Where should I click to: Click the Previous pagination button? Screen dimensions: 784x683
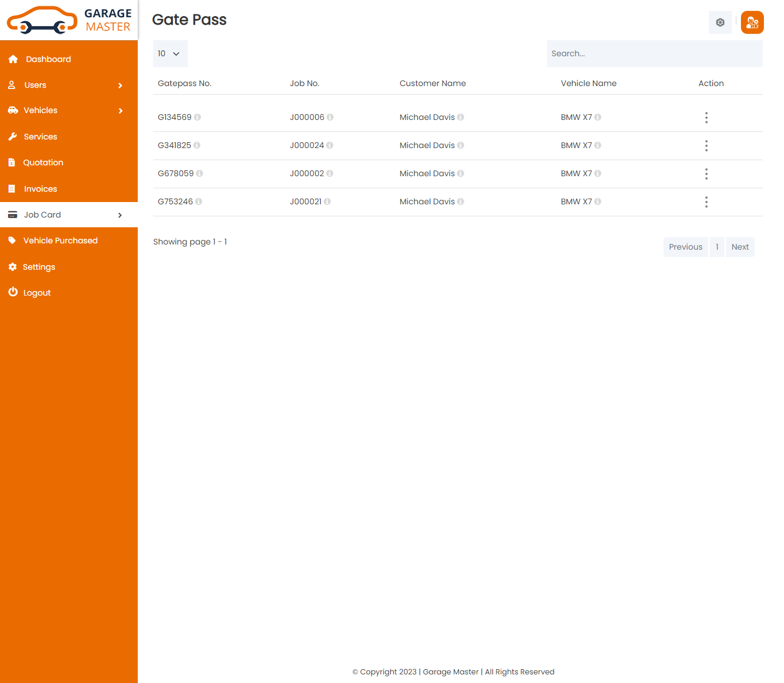685,247
